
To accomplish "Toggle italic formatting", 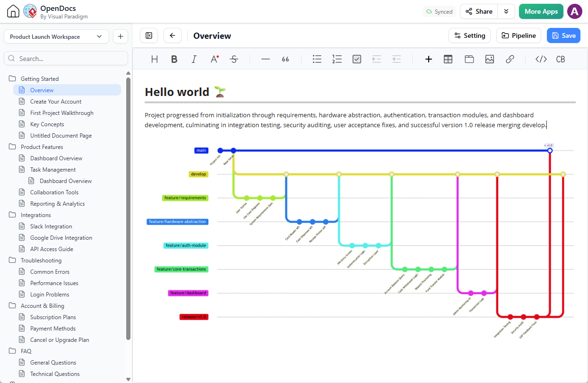I will [x=194, y=59].
